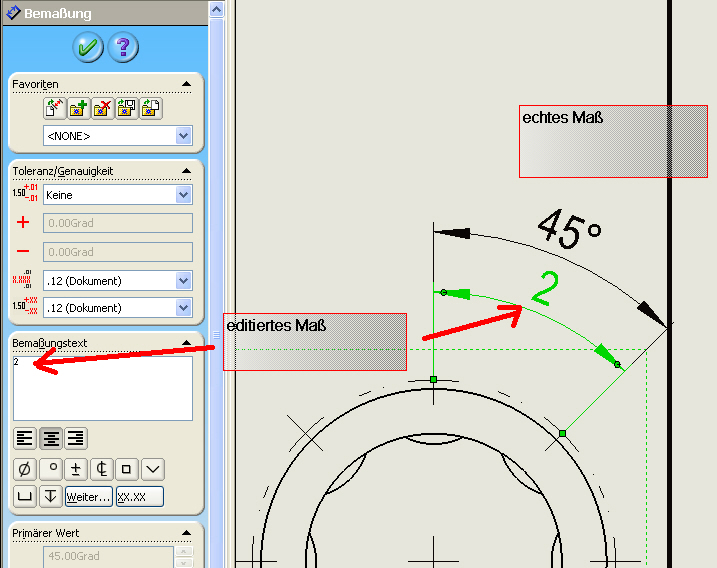The image size is (717, 568).
Task: Click the XX.XX button
Action: click(x=139, y=496)
